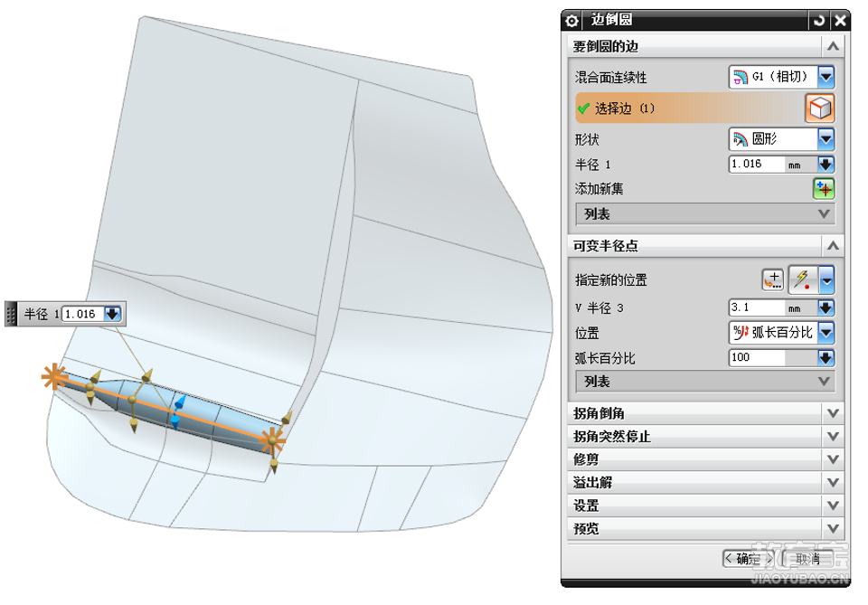Click the reset dialog arrow icon
Viewport: 868px width, 605px height.
click(x=819, y=21)
